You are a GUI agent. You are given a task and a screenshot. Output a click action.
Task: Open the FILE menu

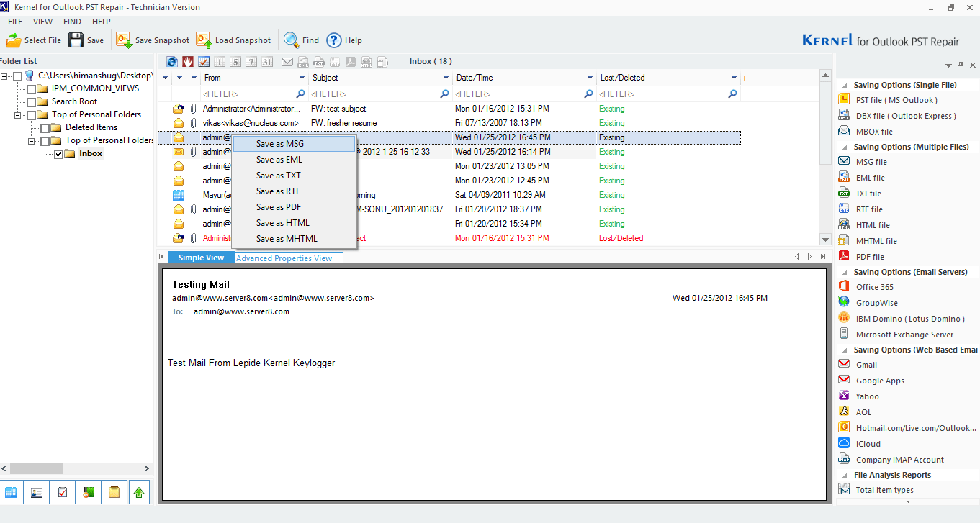(15, 22)
